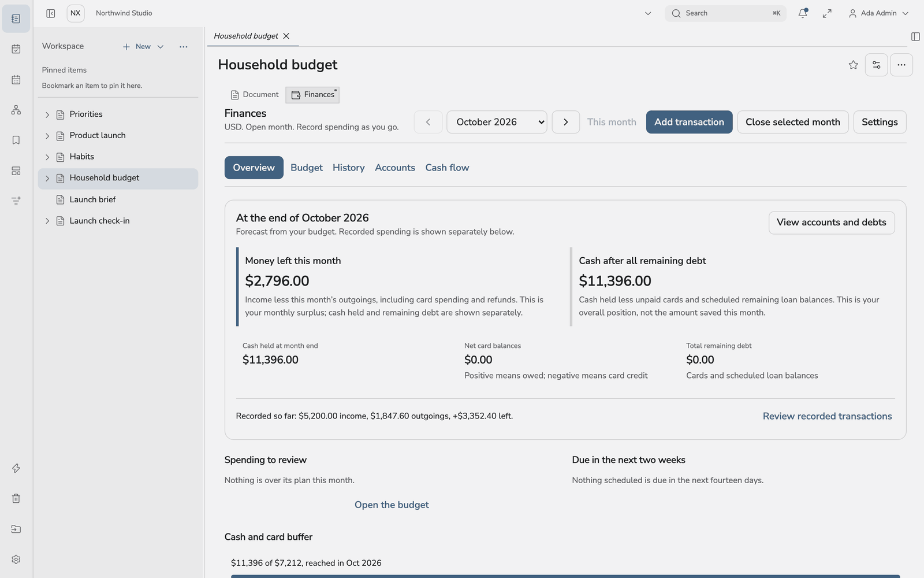Open the page more-options ellipsis button
The image size is (924, 578).
pos(901,65)
